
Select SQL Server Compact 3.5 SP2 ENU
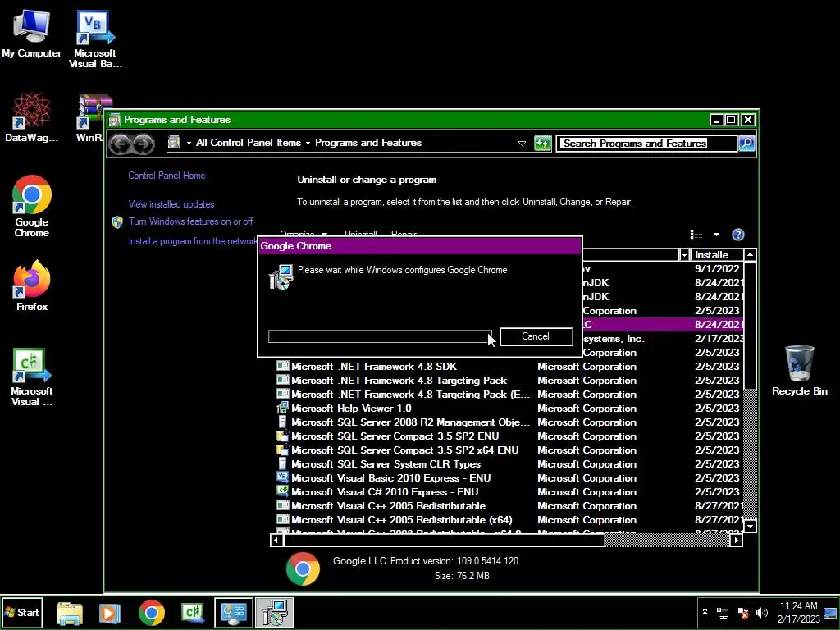tap(507, 436)
